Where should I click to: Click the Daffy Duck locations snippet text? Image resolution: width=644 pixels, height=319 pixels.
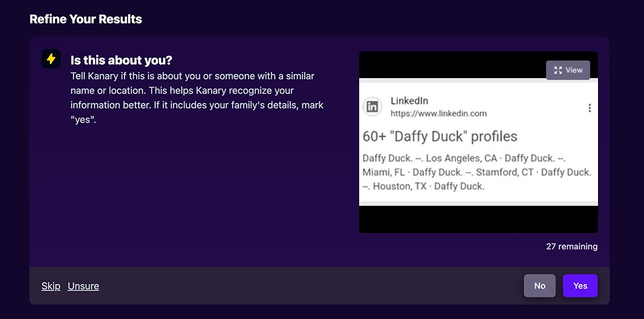477,173
